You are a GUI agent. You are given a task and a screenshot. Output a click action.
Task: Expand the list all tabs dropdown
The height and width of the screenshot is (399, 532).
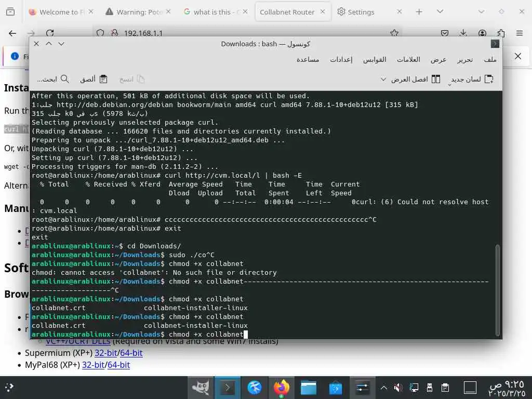coord(440,12)
